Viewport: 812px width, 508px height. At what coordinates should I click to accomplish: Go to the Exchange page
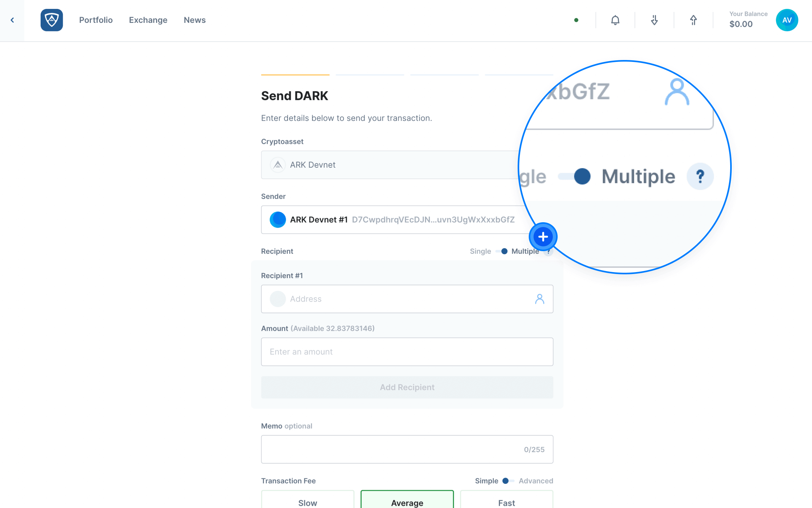tap(148, 20)
